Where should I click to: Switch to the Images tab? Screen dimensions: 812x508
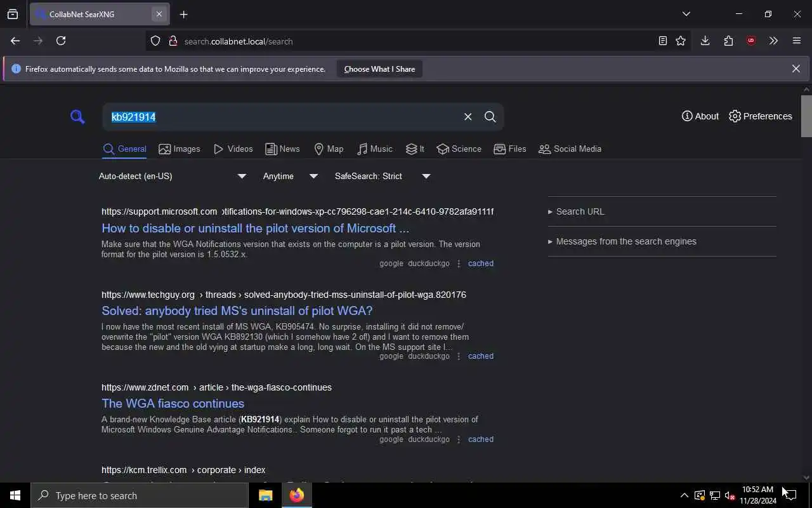coord(180,149)
